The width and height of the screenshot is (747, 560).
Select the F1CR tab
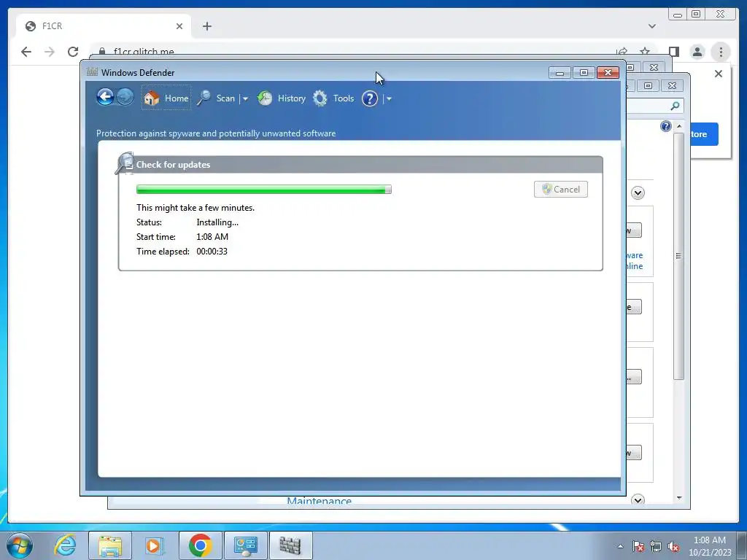104,26
